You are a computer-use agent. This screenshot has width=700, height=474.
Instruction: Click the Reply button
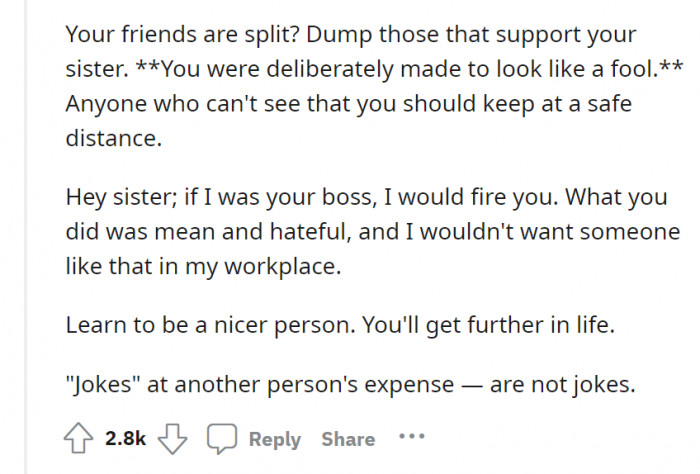[x=274, y=439]
